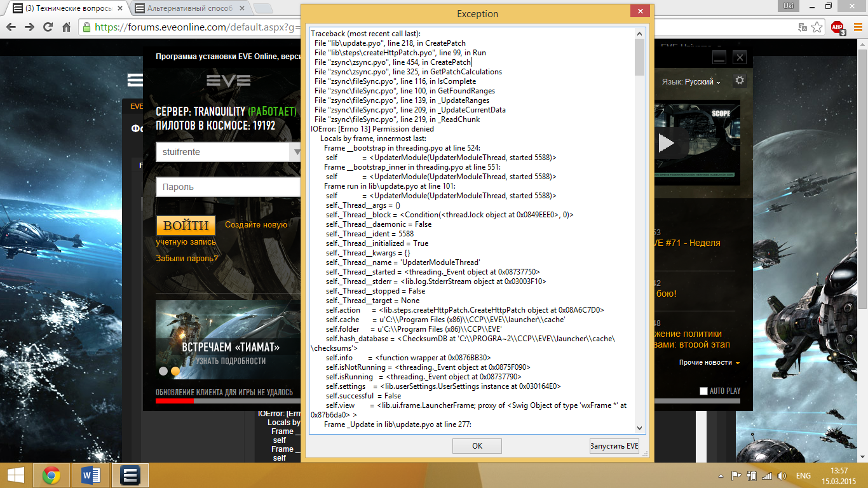Bookmark this page with the star icon
The image size is (868, 488).
[817, 27]
